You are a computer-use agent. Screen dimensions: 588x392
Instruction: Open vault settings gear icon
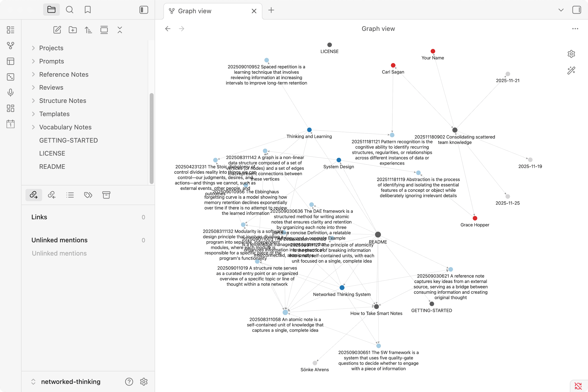144,382
